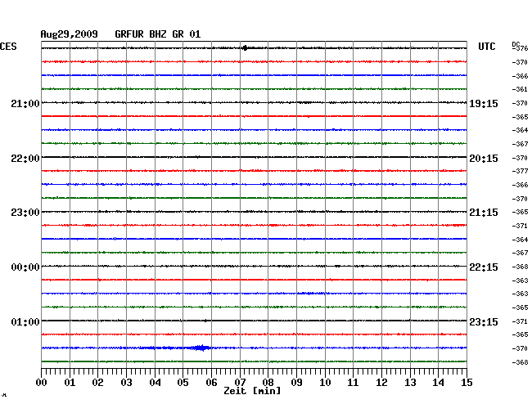Click minute tick label 15 on the axis
The width and height of the screenshot is (532, 404).
point(467,383)
